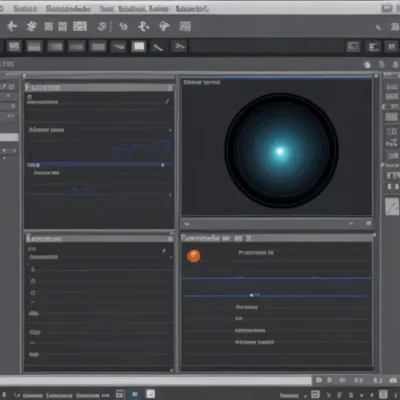
Task: Choose the first preset thumbnail in preset strip
Action: coord(14,46)
